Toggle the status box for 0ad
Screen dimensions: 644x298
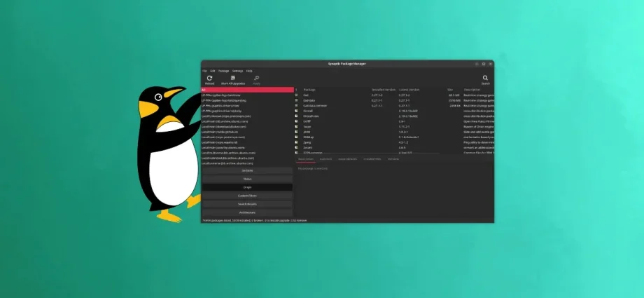tap(297, 95)
